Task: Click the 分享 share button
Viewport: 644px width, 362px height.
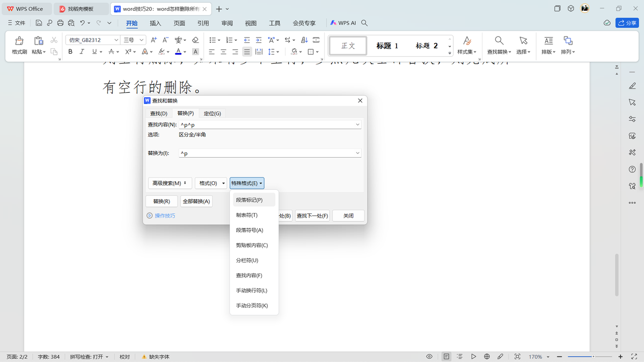Action: click(627, 23)
